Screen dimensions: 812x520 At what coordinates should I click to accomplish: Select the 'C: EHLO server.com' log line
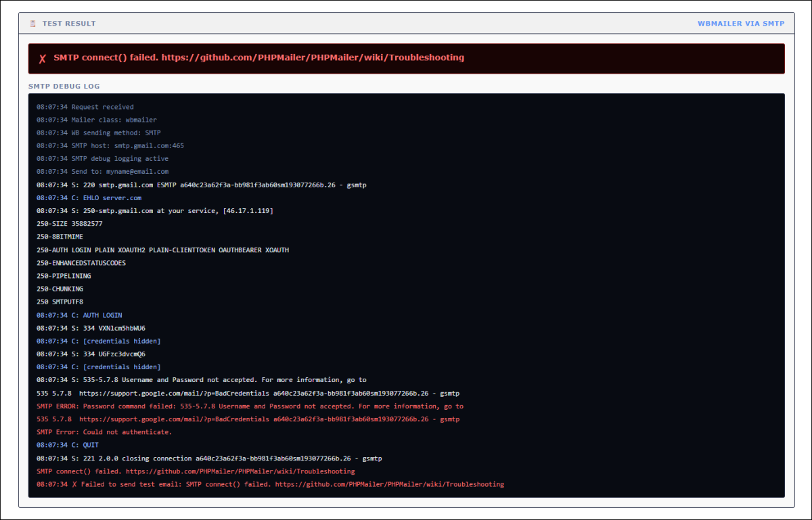tap(89, 198)
